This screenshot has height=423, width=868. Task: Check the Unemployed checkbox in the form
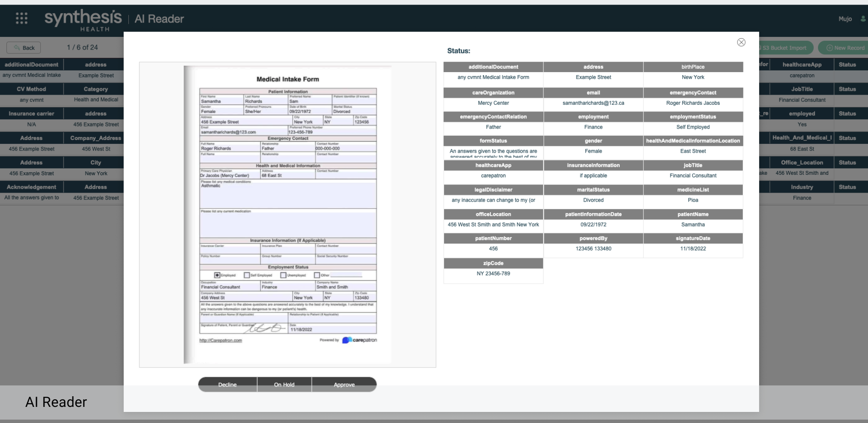point(283,275)
